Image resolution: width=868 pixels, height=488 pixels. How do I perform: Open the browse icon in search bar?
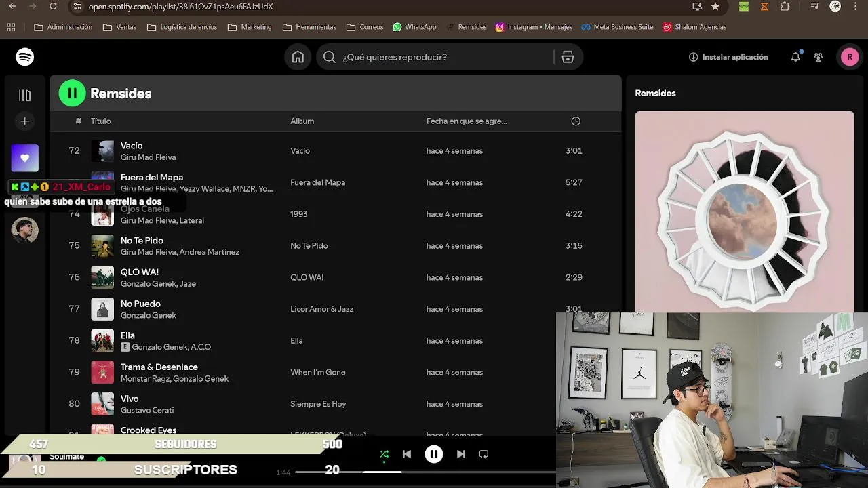coord(568,57)
